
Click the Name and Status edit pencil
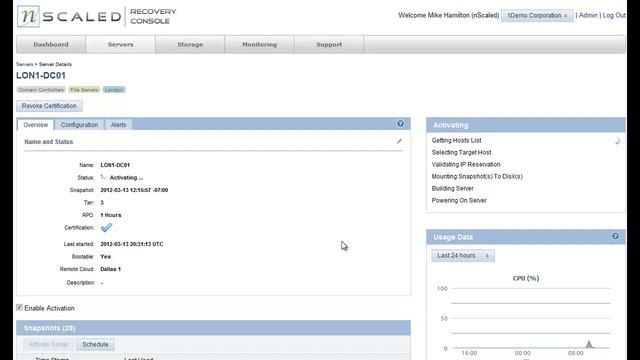(x=399, y=141)
